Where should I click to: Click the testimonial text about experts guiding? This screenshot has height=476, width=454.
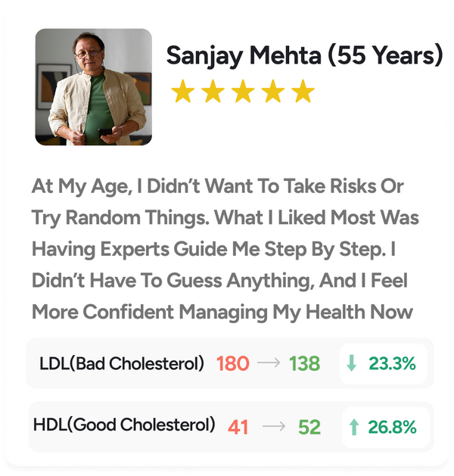click(x=225, y=249)
